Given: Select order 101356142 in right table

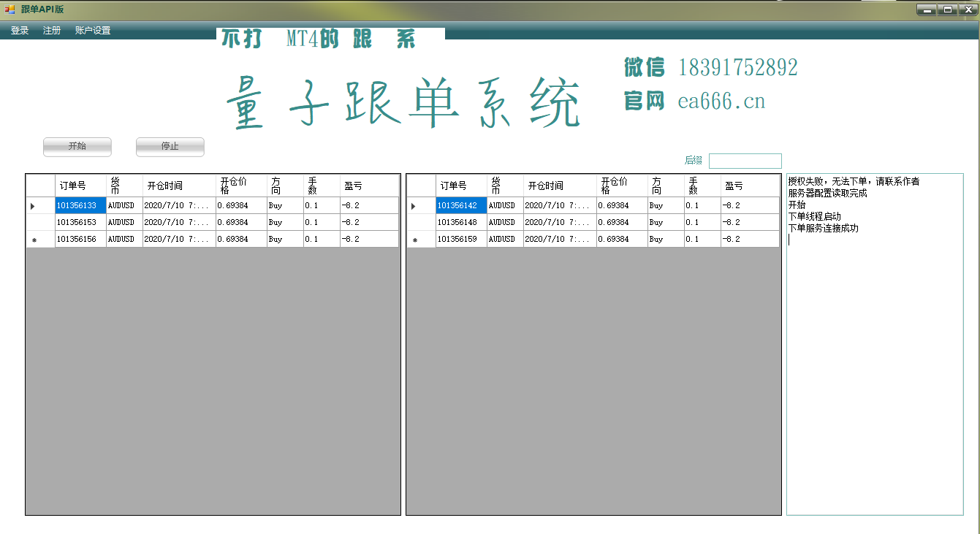Looking at the screenshot, I should click(462, 205).
